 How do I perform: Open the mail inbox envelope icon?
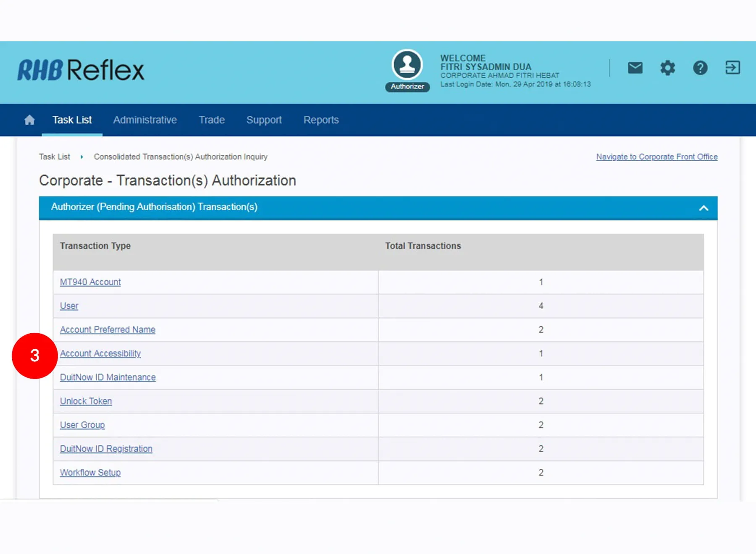click(x=635, y=68)
